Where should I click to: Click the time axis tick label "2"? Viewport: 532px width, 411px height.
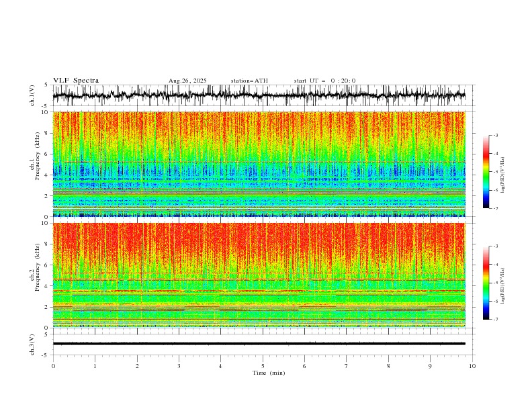137,366
